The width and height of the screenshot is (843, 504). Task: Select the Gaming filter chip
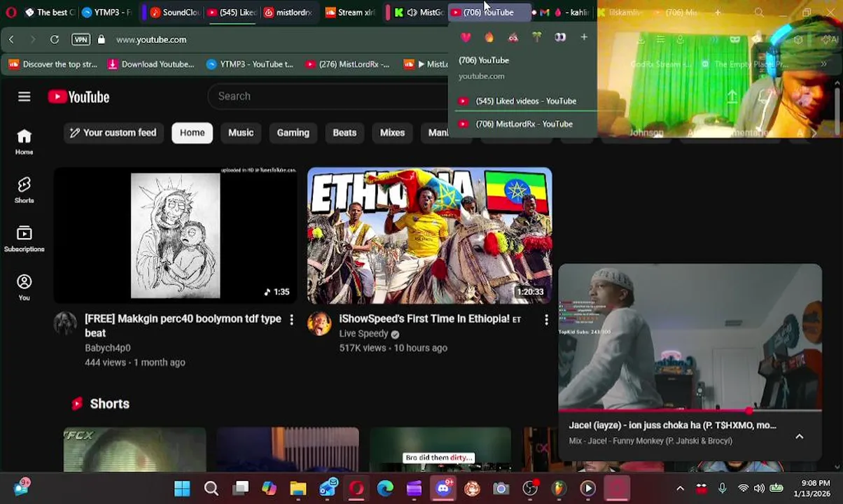click(x=293, y=132)
